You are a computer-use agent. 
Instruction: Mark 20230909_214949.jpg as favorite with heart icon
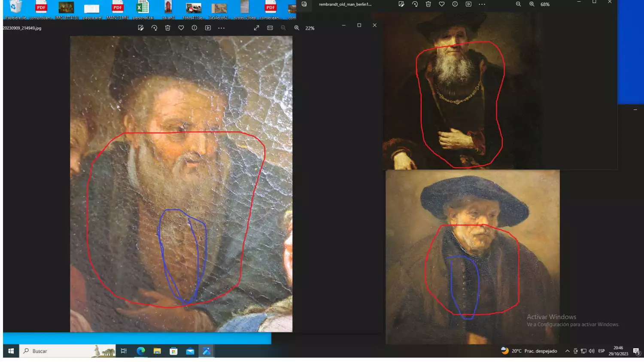click(181, 28)
